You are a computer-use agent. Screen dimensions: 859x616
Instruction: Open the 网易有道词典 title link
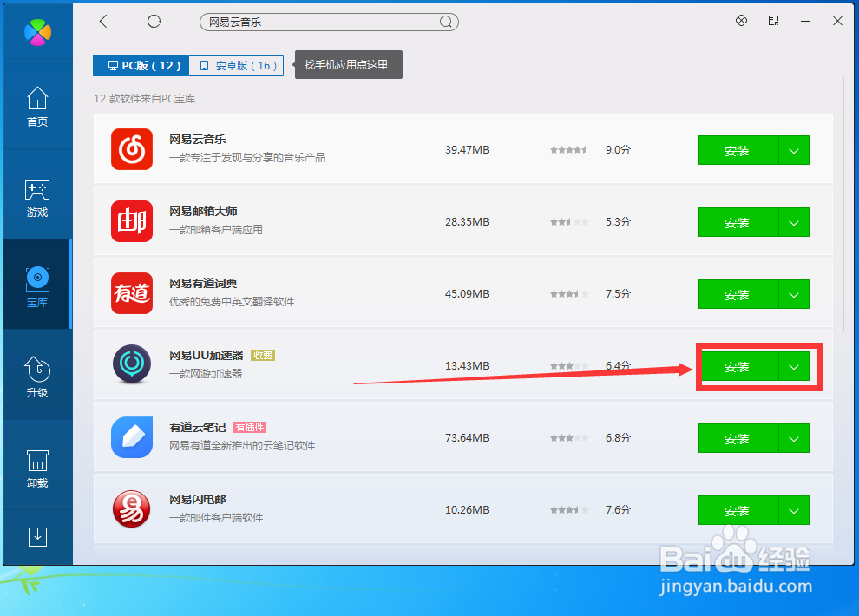203,284
